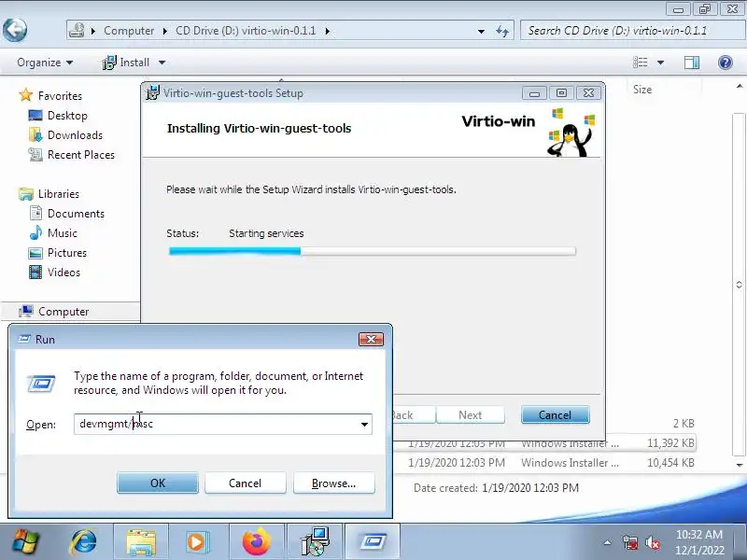The image size is (747, 560).
Task: Click Computer in address breadcrumb
Action: pos(129,31)
